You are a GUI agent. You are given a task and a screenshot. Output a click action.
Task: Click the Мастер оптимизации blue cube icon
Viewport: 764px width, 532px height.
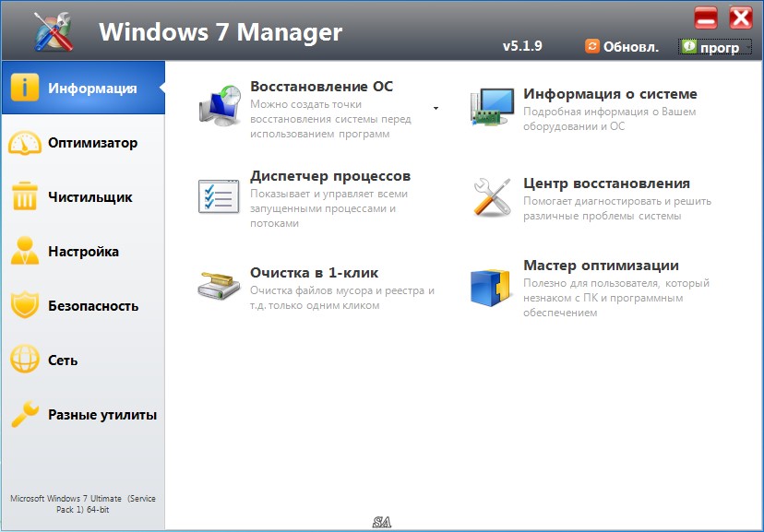[490, 287]
